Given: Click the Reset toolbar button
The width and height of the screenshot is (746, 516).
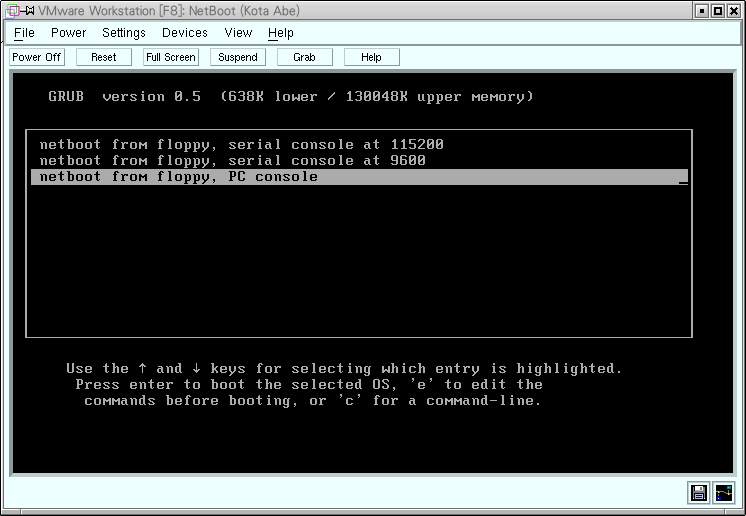Looking at the screenshot, I should click(104, 57).
